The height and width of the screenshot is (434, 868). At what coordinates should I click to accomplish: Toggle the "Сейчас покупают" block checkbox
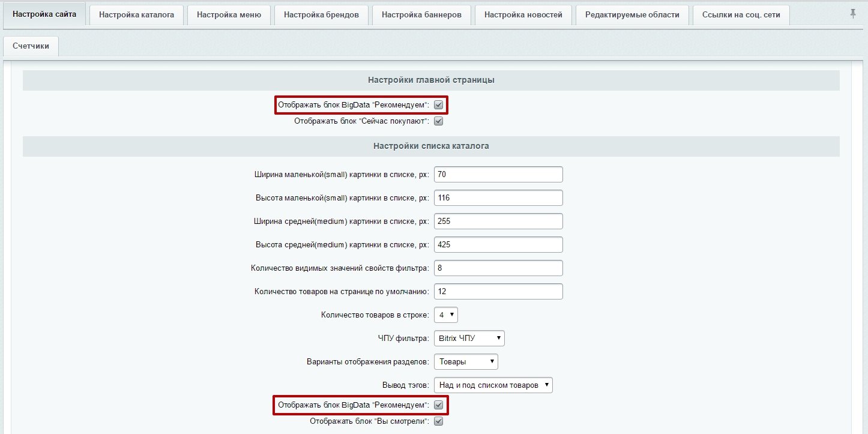pos(438,121)
